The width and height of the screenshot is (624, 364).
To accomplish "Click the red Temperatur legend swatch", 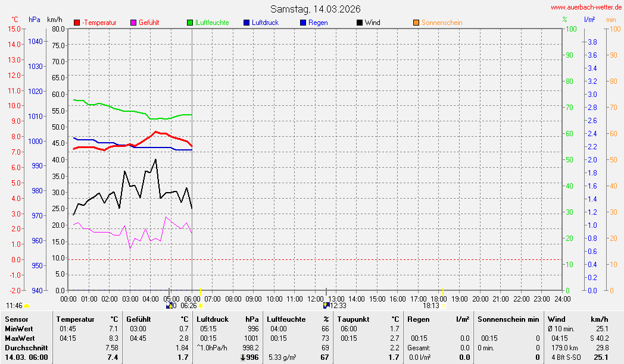I will coord(77,23).
